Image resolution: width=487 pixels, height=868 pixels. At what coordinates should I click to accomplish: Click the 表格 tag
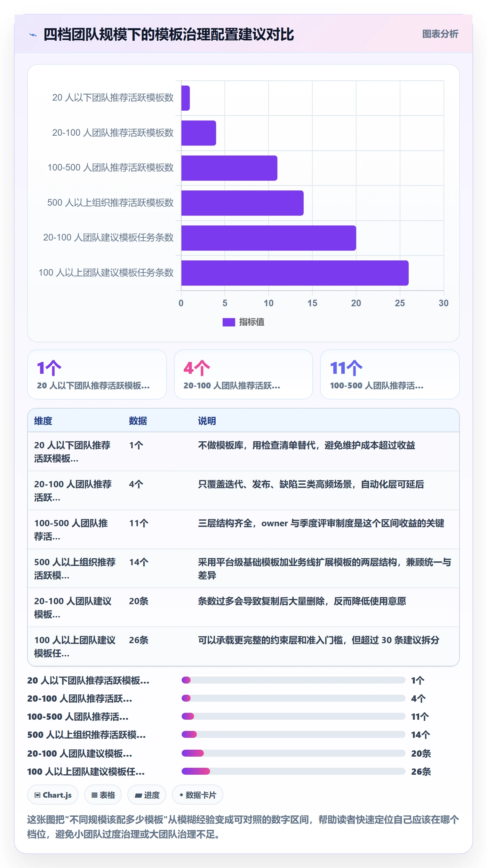pyautogui.click(x=103, y=795)
